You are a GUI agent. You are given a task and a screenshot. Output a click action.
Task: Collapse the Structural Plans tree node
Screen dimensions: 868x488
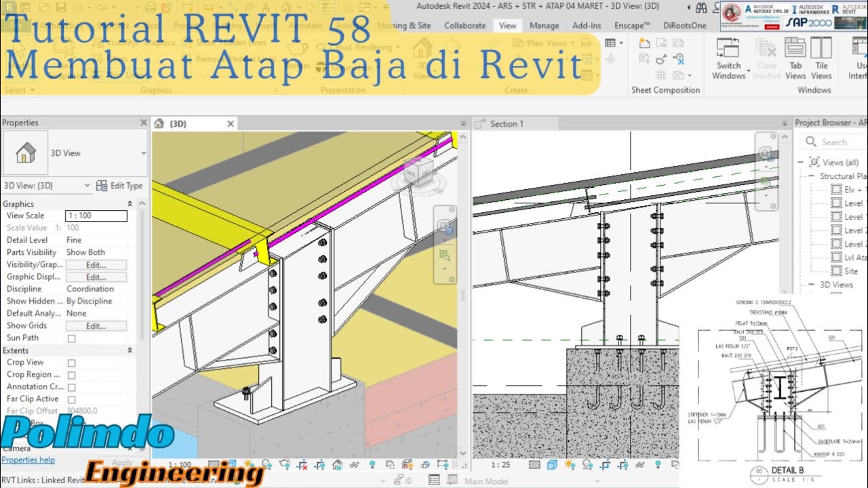click(x=812, y=176)
